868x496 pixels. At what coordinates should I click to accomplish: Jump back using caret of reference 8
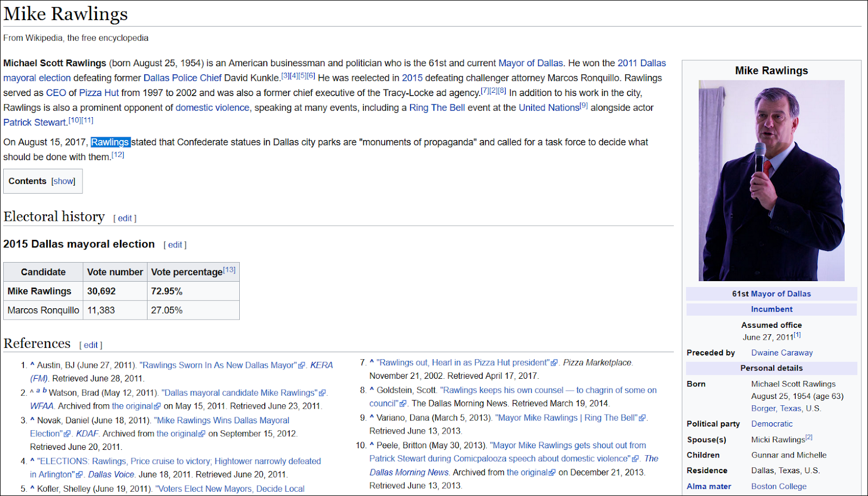coord(372,390)
